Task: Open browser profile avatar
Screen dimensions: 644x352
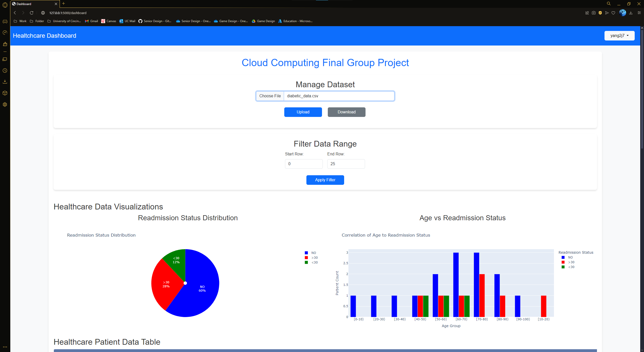Action: 623,13
